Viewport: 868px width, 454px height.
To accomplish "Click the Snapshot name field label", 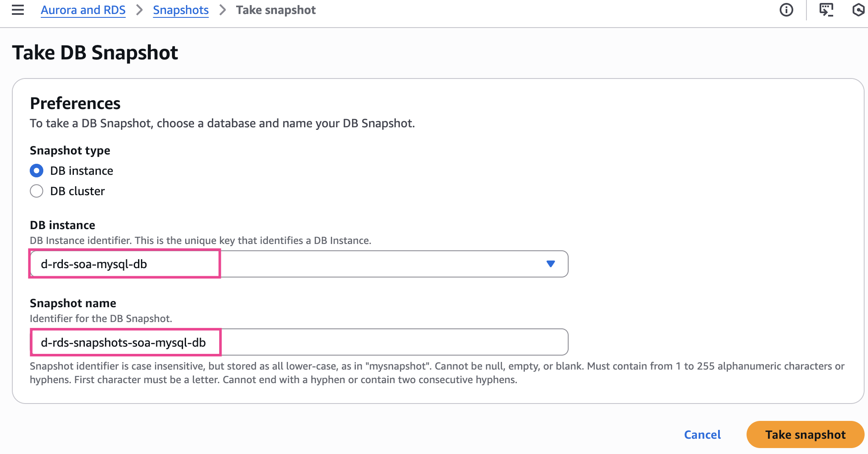I will click(73, 303).
